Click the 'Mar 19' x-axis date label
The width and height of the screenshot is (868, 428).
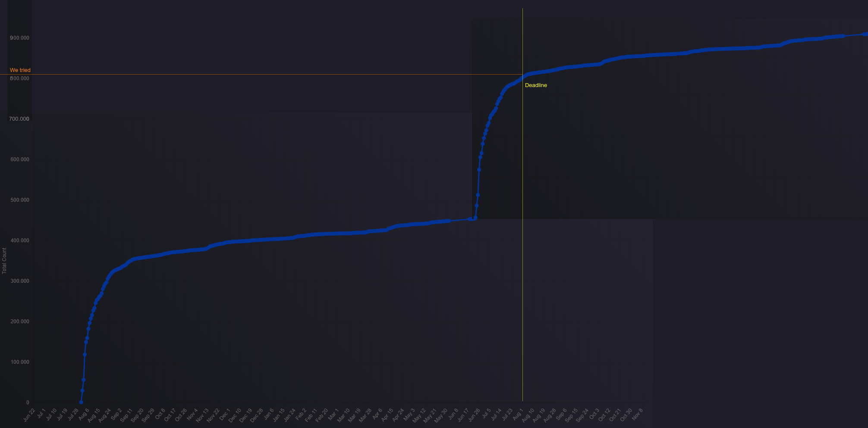(354, 415)
